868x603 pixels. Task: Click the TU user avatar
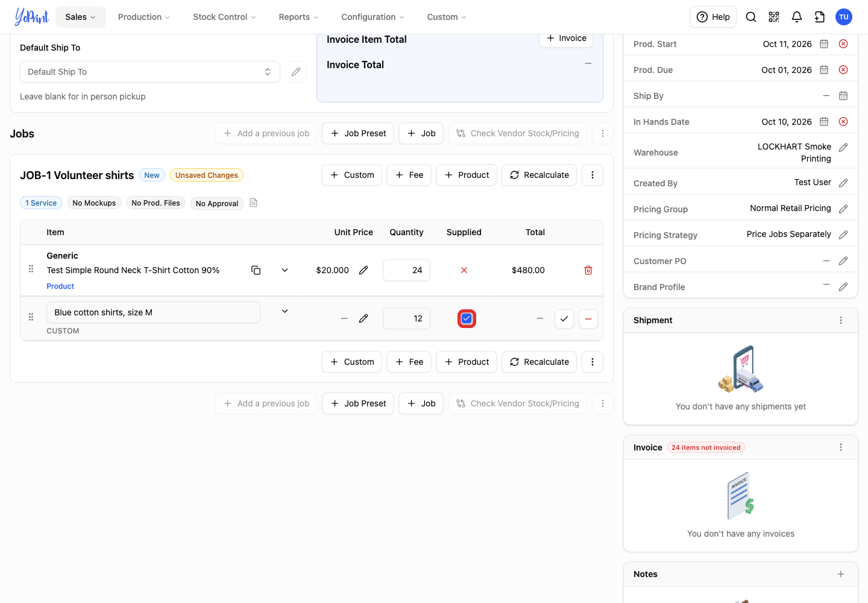[x=844, y=17]
